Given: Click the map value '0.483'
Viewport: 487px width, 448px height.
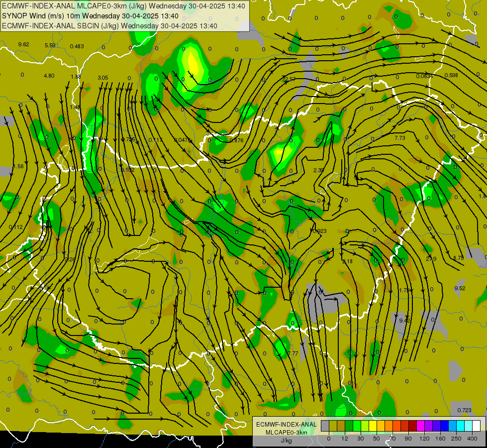Looking at the screenshot, I should (77, 46).
